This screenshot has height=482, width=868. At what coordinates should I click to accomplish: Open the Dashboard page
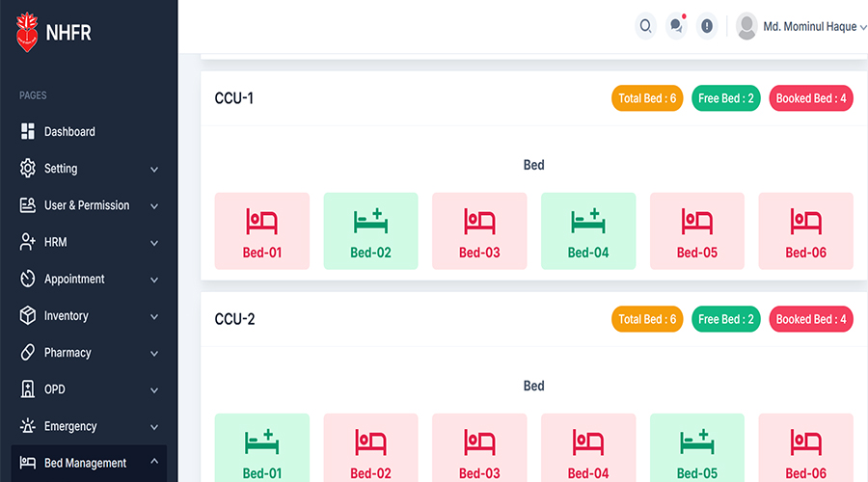coord(69,132)
